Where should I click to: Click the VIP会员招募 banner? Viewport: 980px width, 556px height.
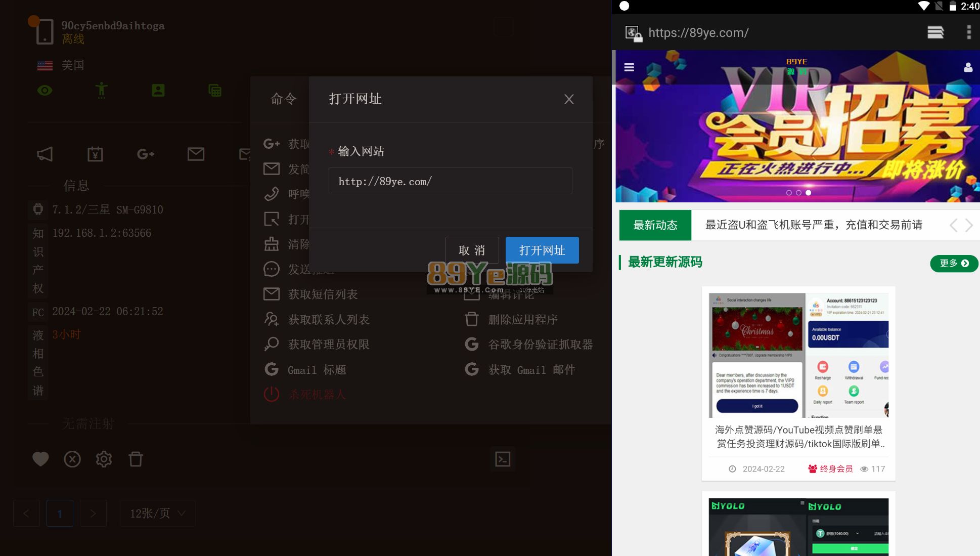(x=797, y=126)
